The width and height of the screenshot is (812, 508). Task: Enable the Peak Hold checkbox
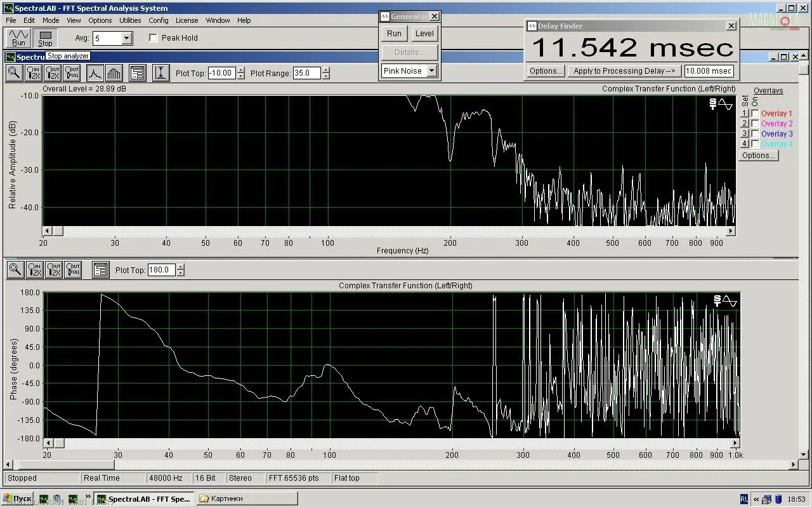point(153,38)
